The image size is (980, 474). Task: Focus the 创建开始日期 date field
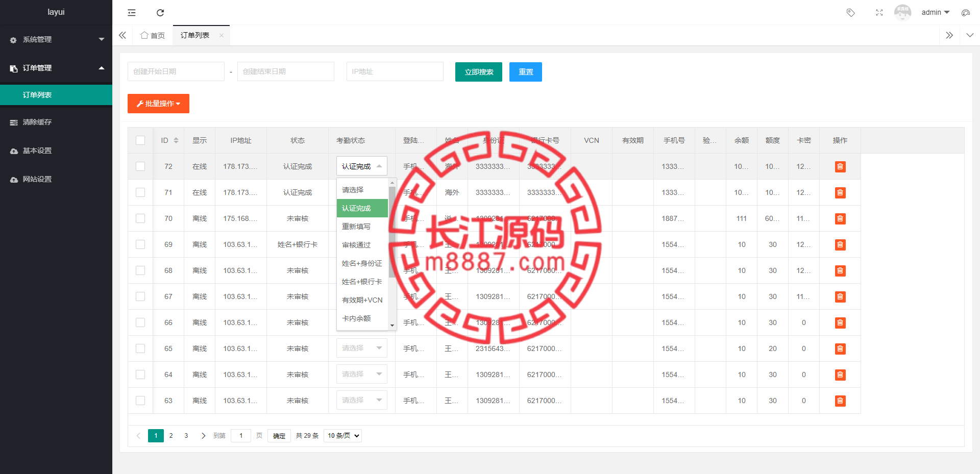coord(176,71)
